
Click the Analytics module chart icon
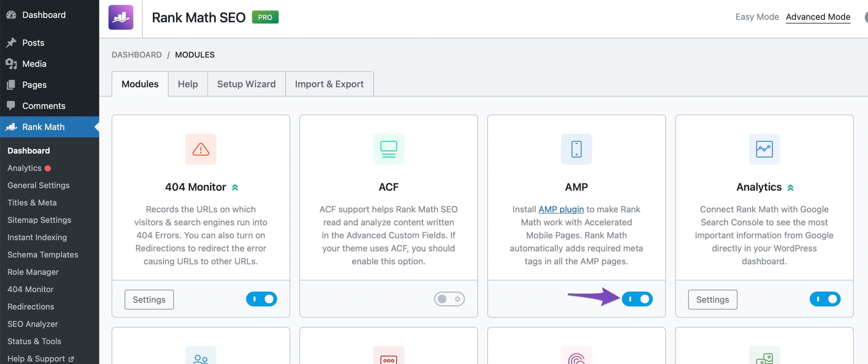pyautogui.click(x=764, y=149)
